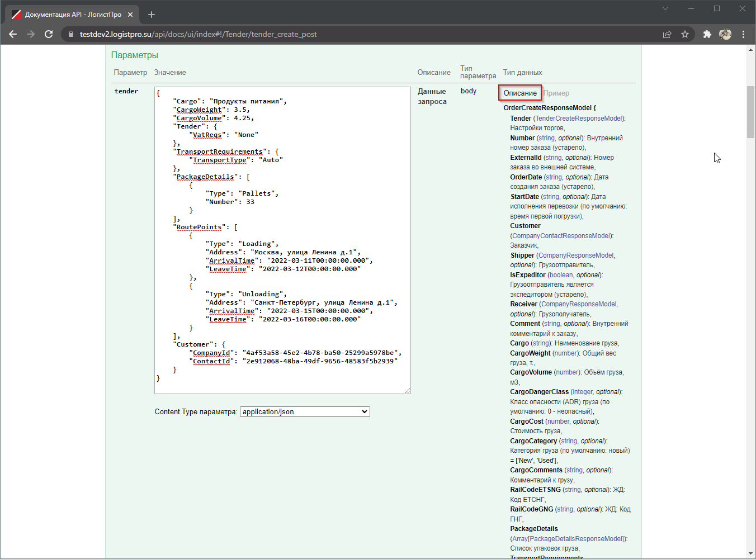Image resolution: width=756 pixels, height=559 pixels.
Task: Reload the API documentation page
Action: click(x=49, y=34)
